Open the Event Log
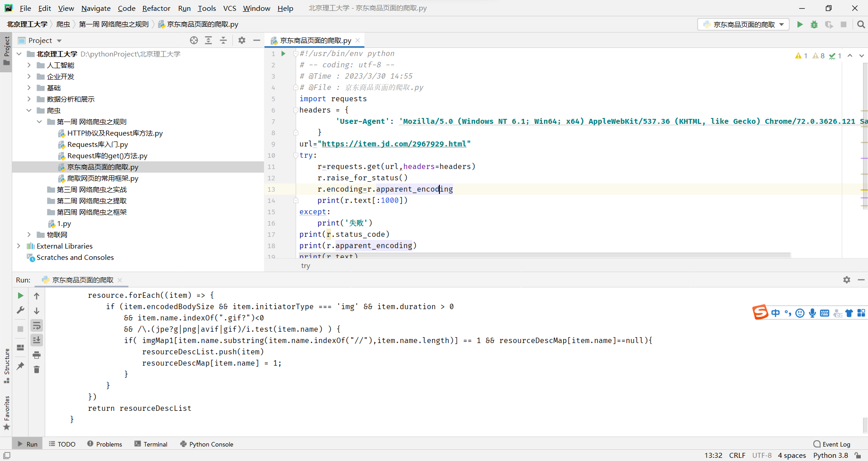This screenshot has width=868, height=461. click(832, 444)
